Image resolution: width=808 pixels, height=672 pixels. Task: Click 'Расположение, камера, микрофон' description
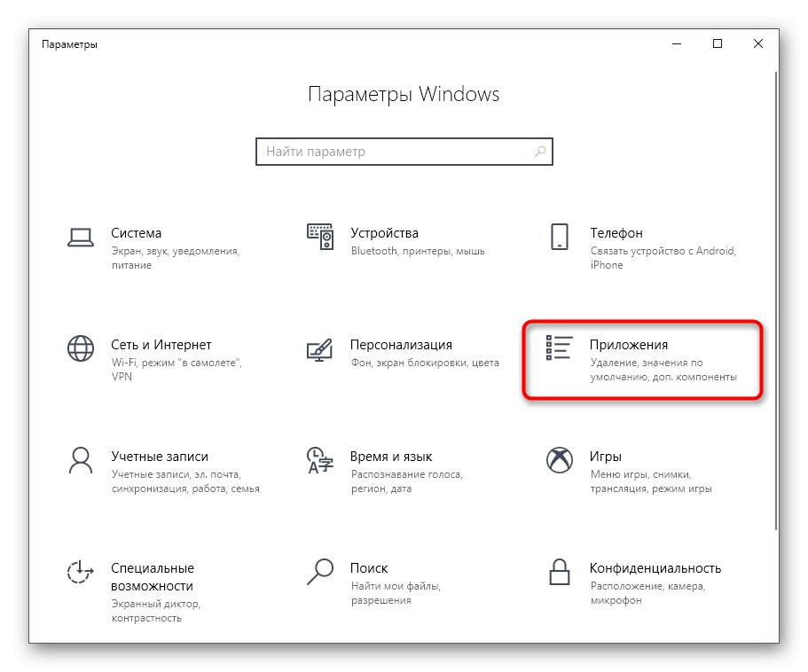click(x=647, y=593)
